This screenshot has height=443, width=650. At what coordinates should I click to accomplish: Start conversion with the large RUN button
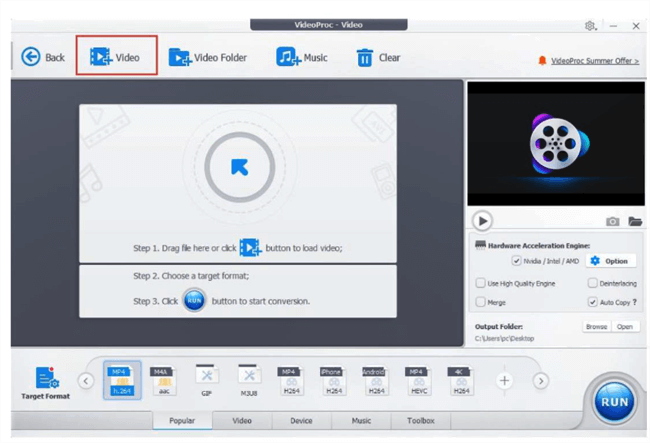[x=614, y=401]
